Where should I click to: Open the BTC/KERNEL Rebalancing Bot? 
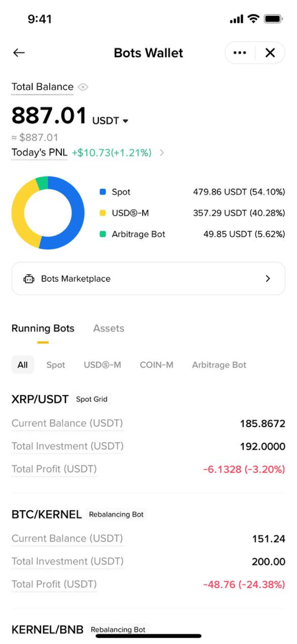(x=47, y=514)
